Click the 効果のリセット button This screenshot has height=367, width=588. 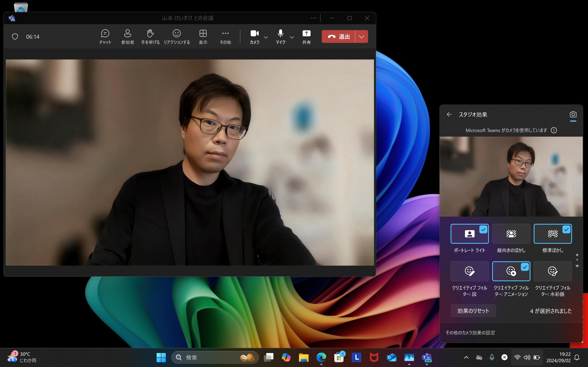pyautogui.click(x=473, y=311)
